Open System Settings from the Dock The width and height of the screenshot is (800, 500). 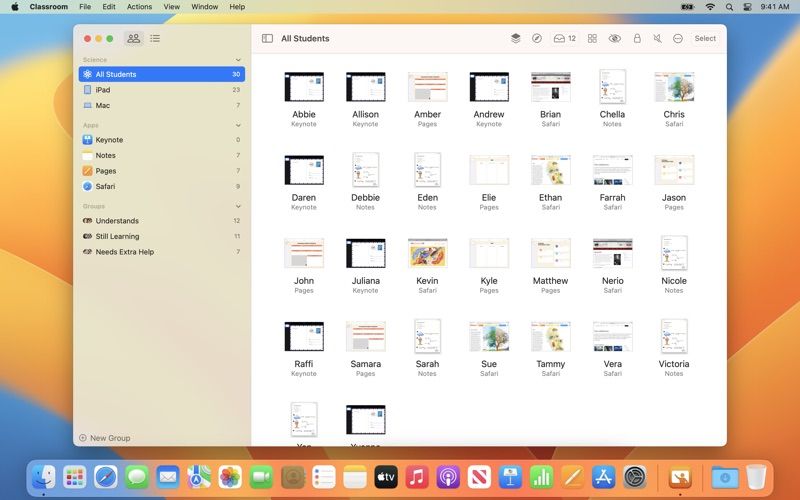[635, 478]
